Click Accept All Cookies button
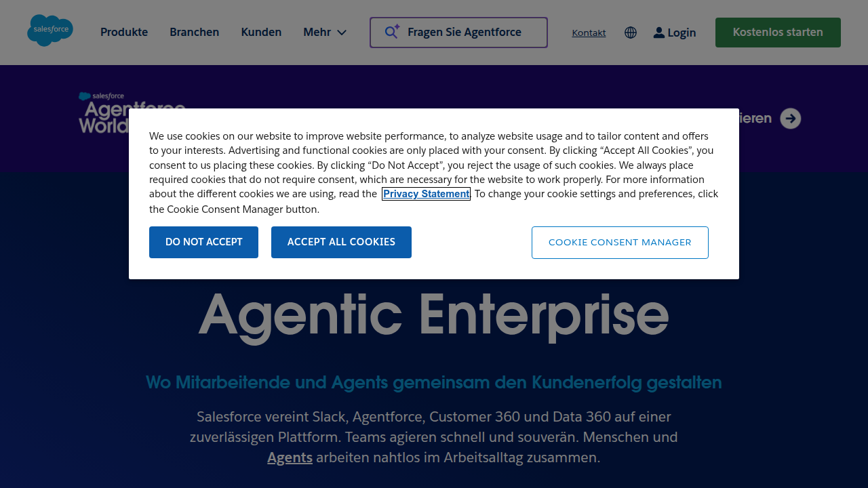 point(341,242)
